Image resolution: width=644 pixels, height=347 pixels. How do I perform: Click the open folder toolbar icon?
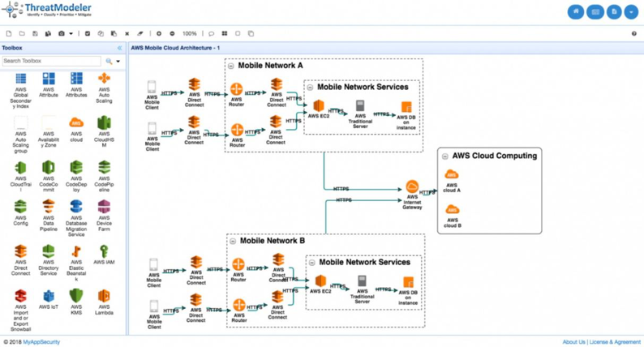(x=22, y=34)
